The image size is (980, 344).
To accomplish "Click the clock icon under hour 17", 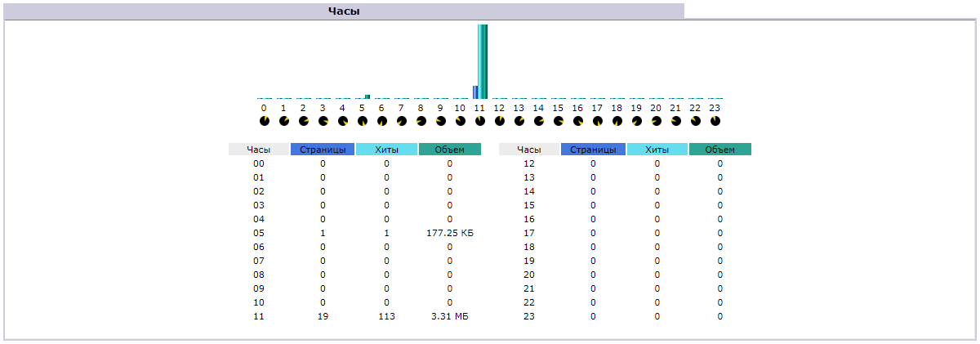I will tap(597, 121).
